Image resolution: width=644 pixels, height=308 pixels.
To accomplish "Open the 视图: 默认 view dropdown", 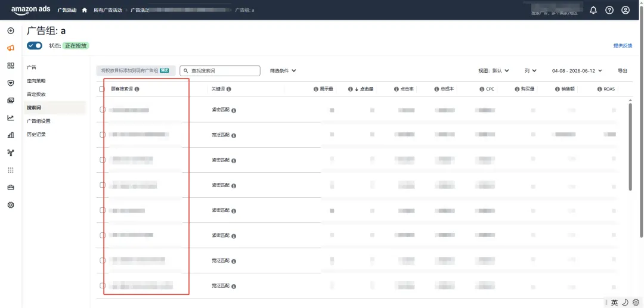I will pyautogui.click(x=494, y=70).
